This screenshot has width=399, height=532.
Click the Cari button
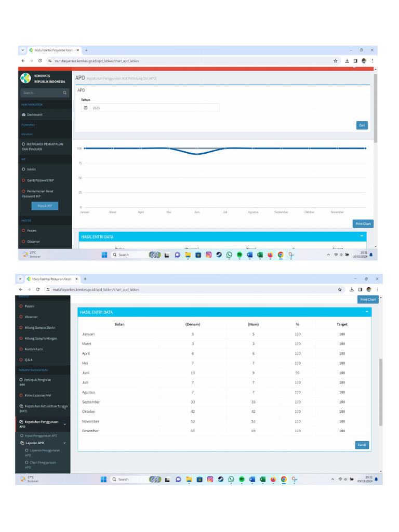[x=362, y=125]
